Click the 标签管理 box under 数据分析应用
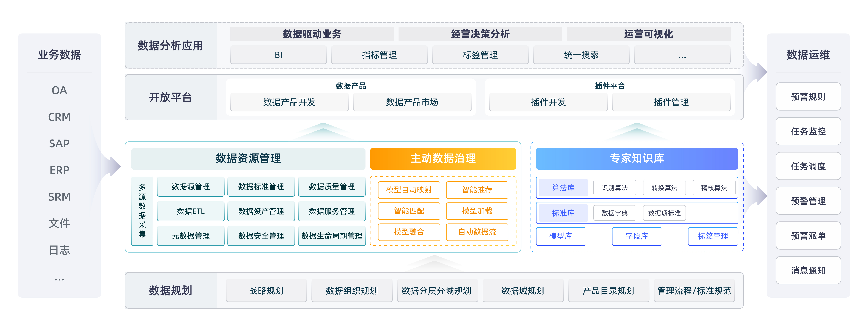868x331 pixels. [480, 55]
